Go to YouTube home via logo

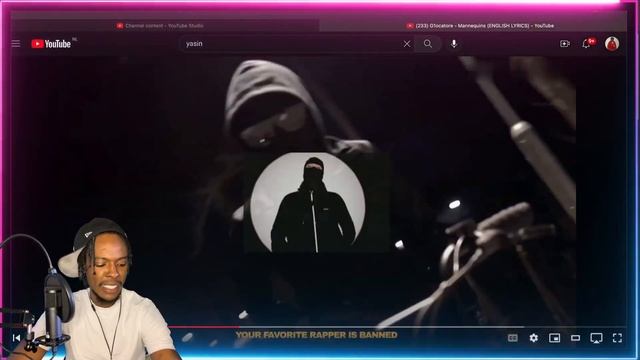click(x=51, y=44)
